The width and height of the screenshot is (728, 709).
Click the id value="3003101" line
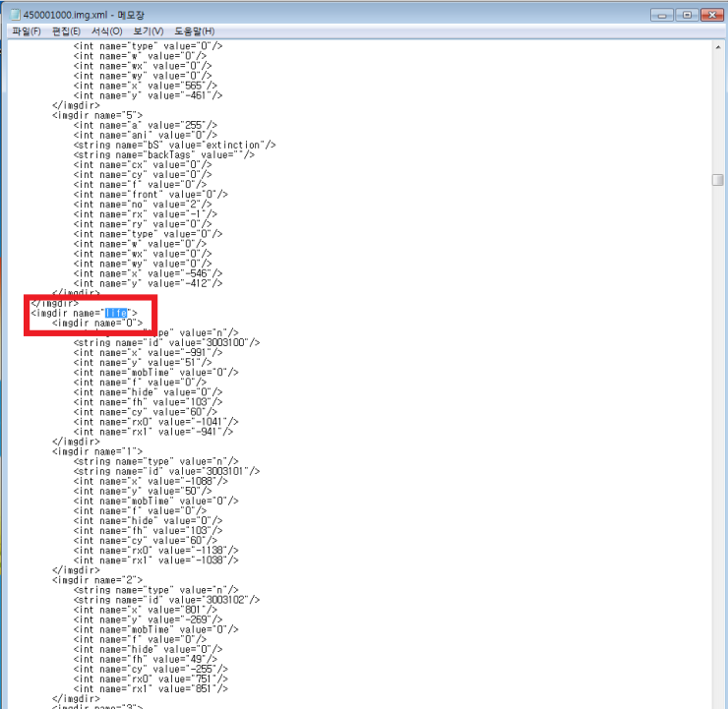click(x=166, y=471)
